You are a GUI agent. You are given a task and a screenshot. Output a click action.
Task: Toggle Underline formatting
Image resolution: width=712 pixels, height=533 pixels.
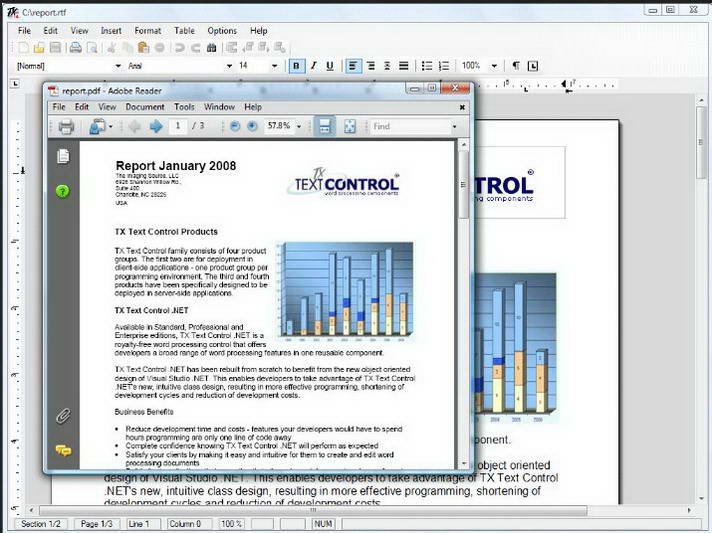pyautogui.click(x=330, y=66)
